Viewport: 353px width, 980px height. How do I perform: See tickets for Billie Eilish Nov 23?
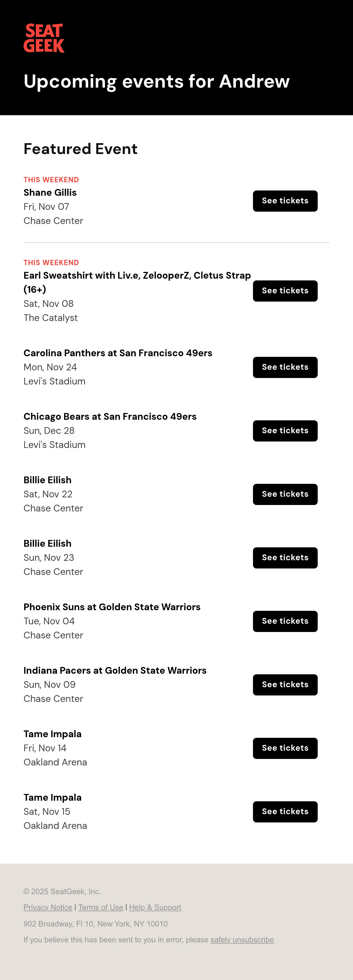point(285,558)
